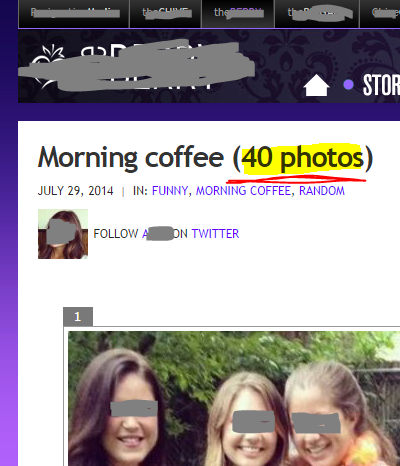Image resolution: width=400 pixels, height=466 pixels.
Task: Select the photo number 1 tab
Action: coord(78,316)
